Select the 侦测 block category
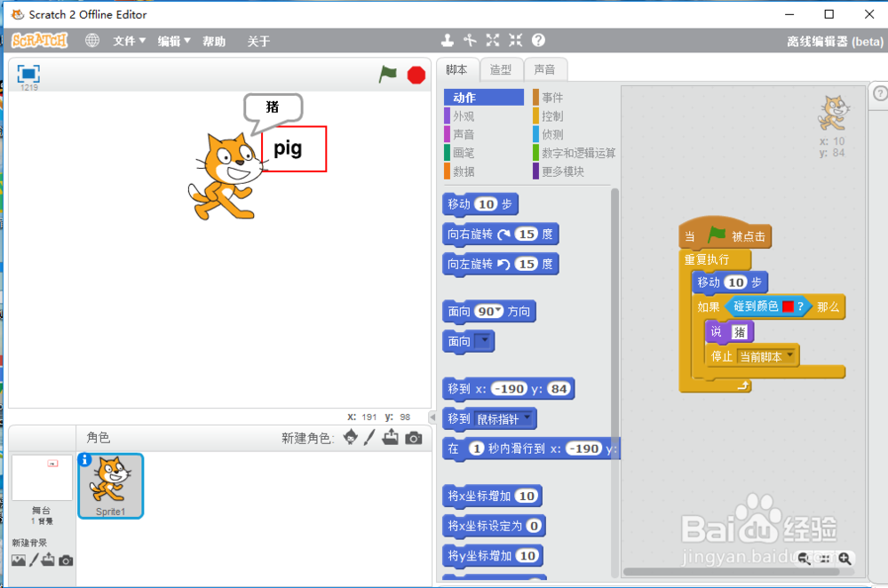The image size is (888, 588). click(573, 134)
